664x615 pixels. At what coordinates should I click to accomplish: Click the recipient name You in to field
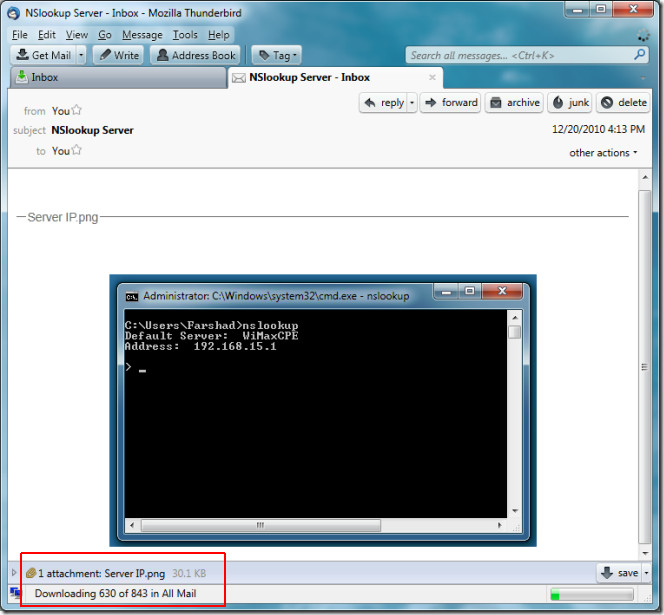pos(61,151)
